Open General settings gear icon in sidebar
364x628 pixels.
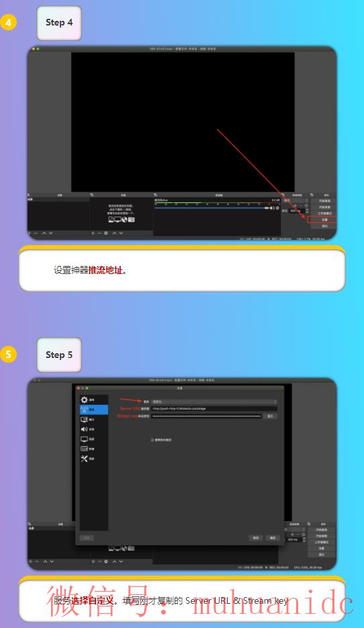coord(84,400)
